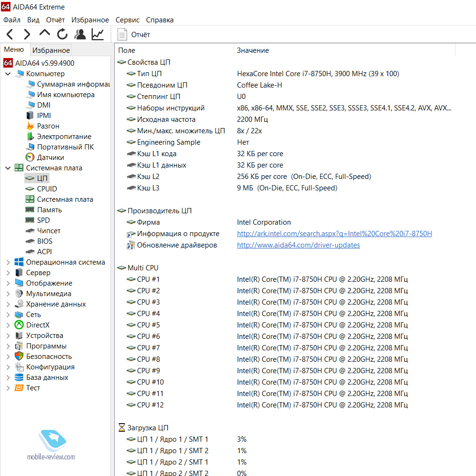This screenshot has width=476, height=476.
Task: Click the Загрузка ЦП section header
Action: coord(143,428)
